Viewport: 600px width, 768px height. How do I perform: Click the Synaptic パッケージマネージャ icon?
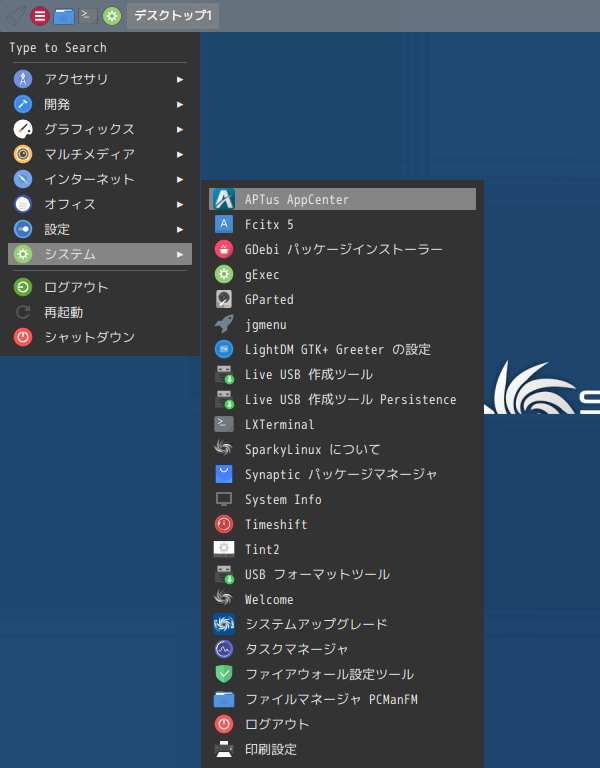point(224,474)
